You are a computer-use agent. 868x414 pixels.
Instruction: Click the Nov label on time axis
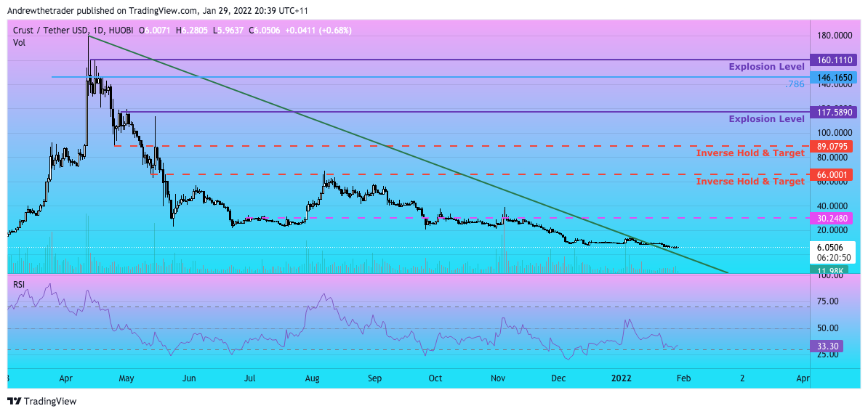(498, 378)
